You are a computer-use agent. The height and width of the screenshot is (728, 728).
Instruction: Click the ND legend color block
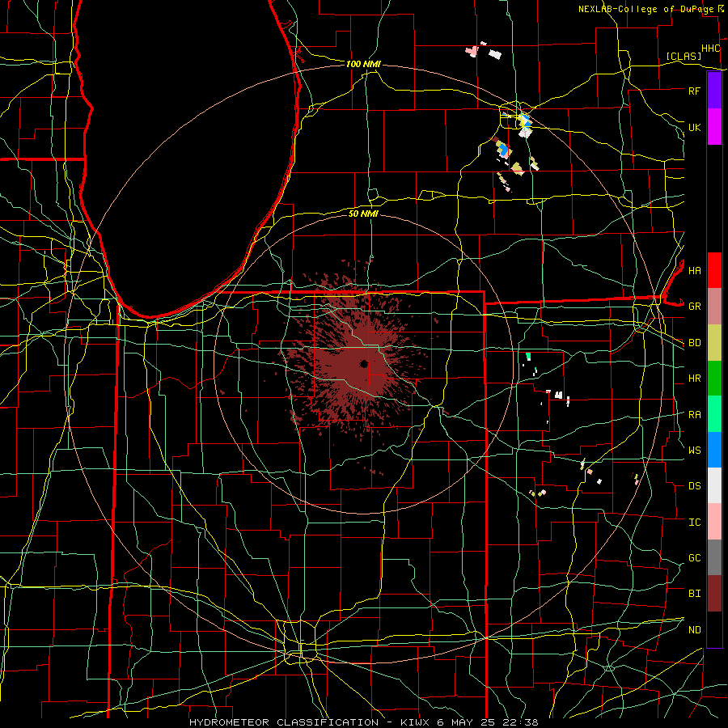pyautogui.click(x=714, y=629)
